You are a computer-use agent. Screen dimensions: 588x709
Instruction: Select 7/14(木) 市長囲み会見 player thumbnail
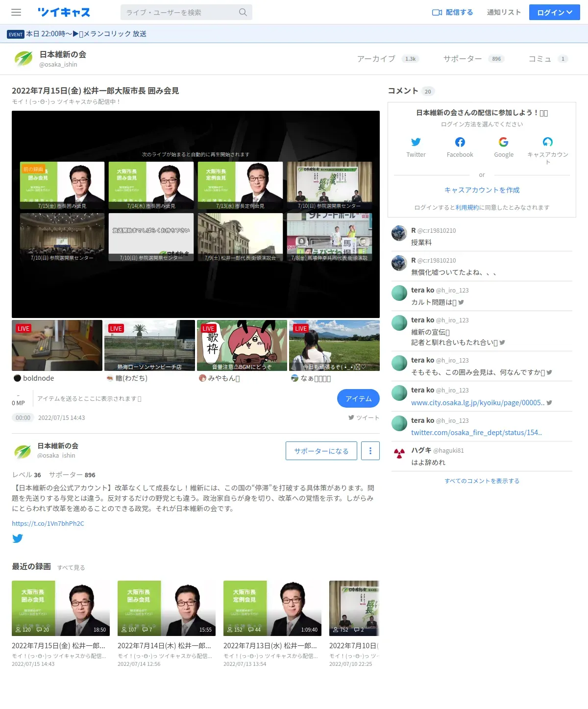coord(151,185)
